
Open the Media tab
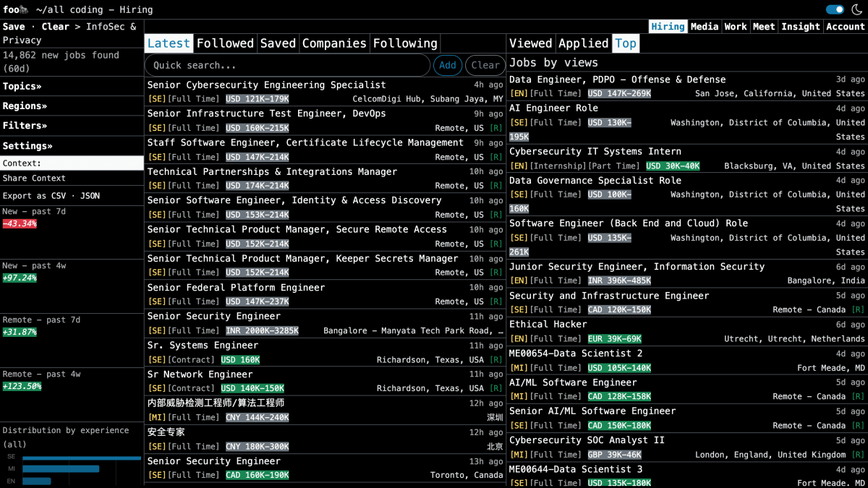(x=704, y=26)
